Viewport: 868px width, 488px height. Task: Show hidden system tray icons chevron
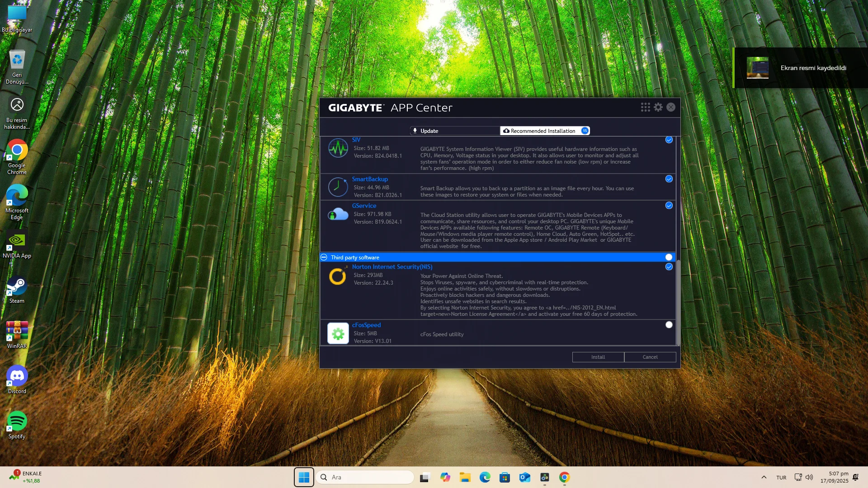(764, 477)
